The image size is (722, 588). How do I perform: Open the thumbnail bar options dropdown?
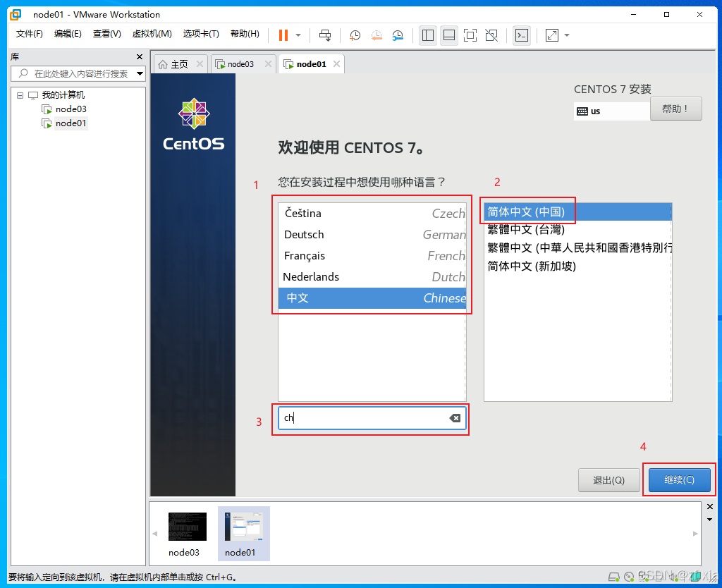pyautogui.click(x=709, y=520)
